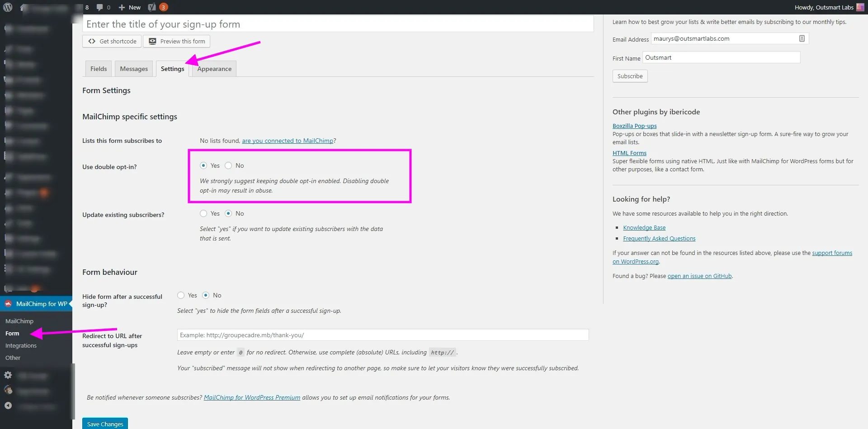This screenshot has height=429, width=868.
Task: Click the 'Lists this form subscribes to' label
Action: (x=122, y=141)
